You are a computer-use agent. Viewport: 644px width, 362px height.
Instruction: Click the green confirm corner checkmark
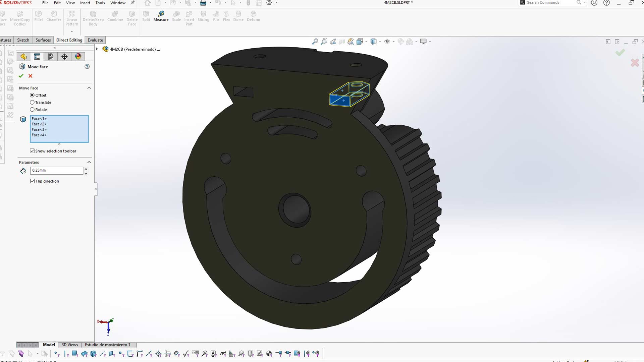(620, 52)
